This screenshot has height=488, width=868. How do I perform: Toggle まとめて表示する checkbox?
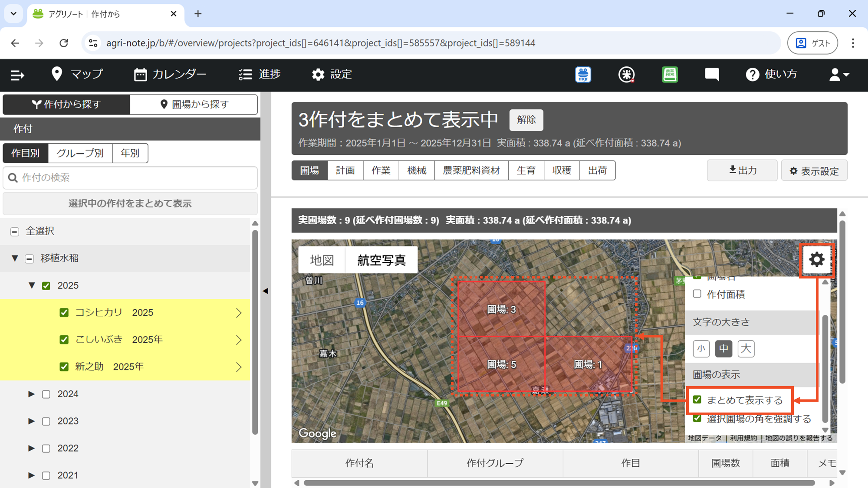(697, 400)
